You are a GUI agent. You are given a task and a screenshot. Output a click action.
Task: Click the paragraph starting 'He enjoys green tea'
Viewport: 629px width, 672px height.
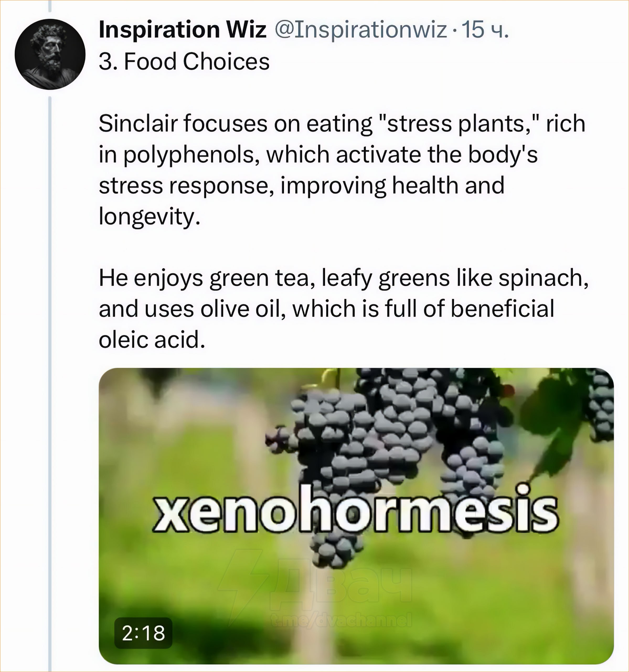pyautogui.click(x=343, y=308)
